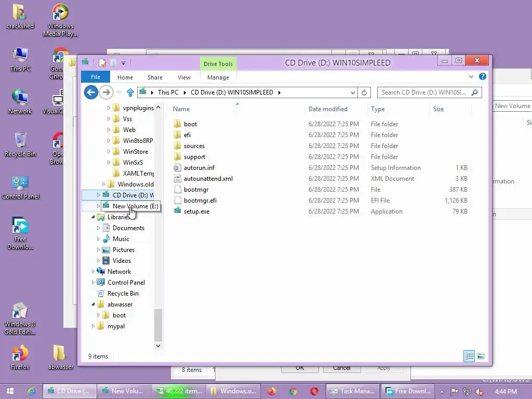Select the This PC desktop icon

coord(20,59)
